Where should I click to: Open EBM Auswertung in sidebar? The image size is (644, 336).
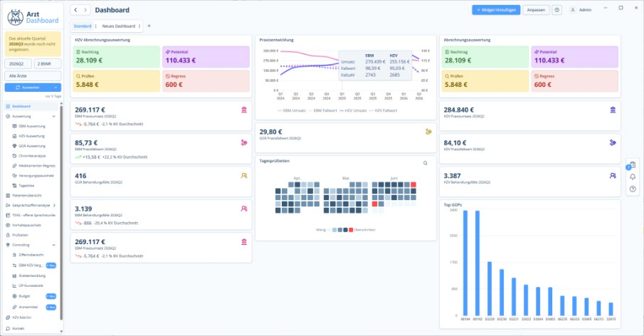32,126
